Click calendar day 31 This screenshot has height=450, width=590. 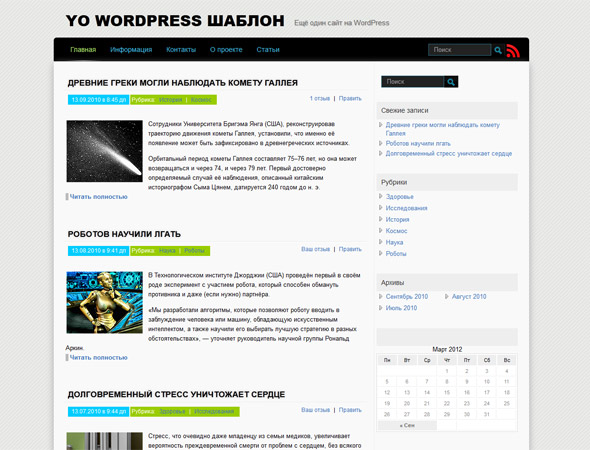click(487, 414)
